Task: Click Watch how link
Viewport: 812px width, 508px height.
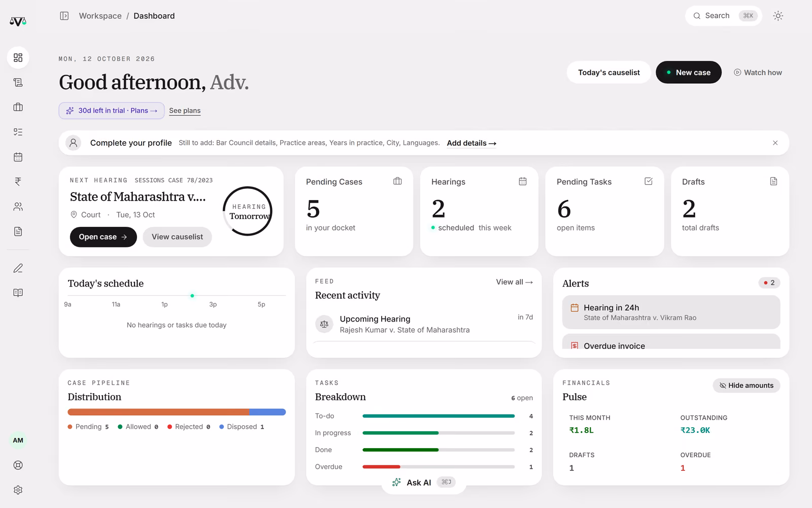Action: [758, 73]
